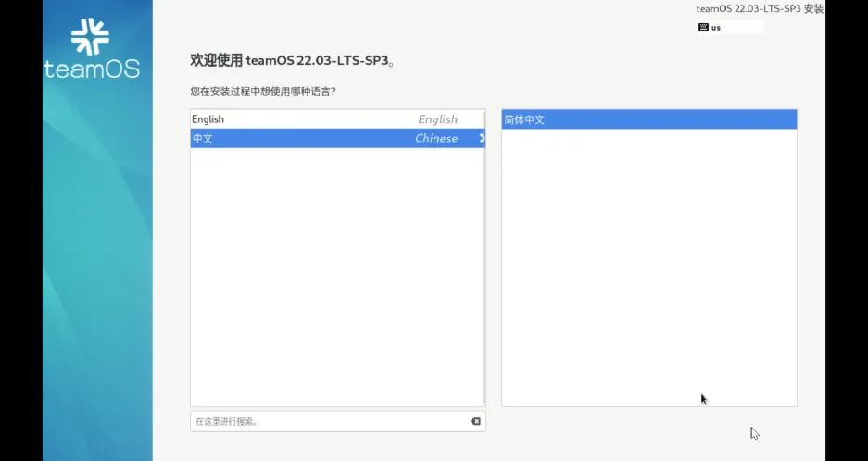
Task: Click the teamOS 22.03-LTS-SP3 安装 title text
Action: [760, 9]
